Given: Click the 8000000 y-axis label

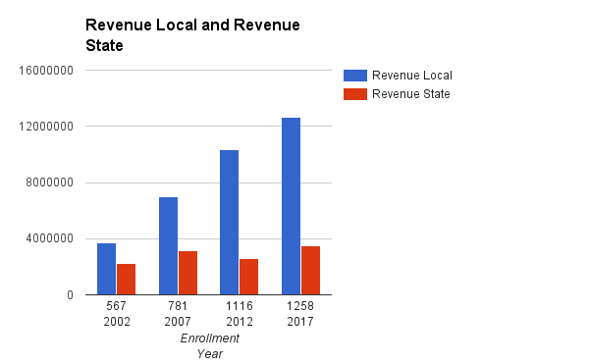Looking at the screenshot, I should tap(50, 182).
